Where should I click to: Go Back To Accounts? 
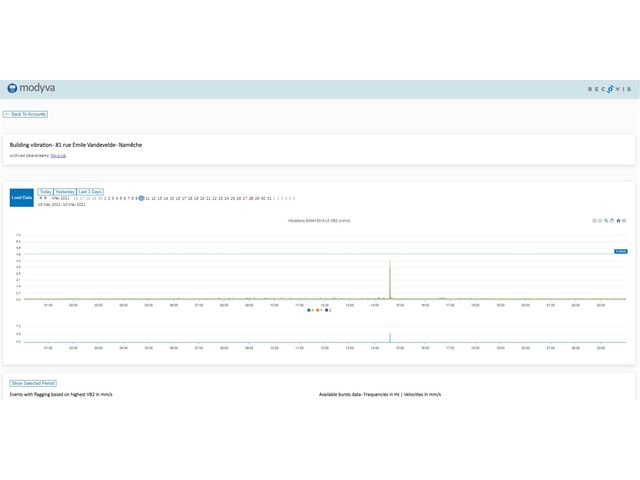click(x=25, y=114)
